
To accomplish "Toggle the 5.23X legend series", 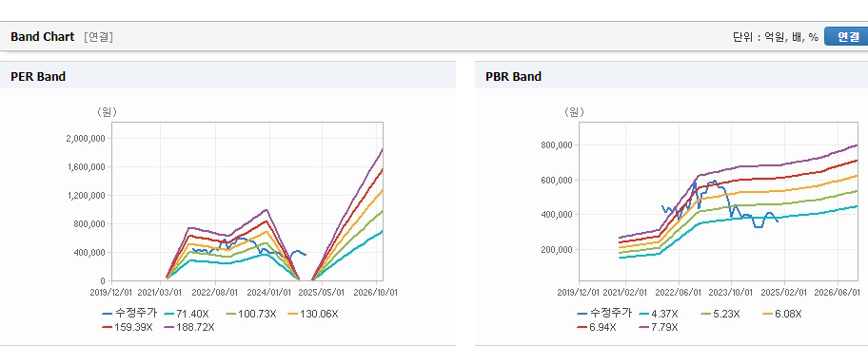I will tap(720, 314).
